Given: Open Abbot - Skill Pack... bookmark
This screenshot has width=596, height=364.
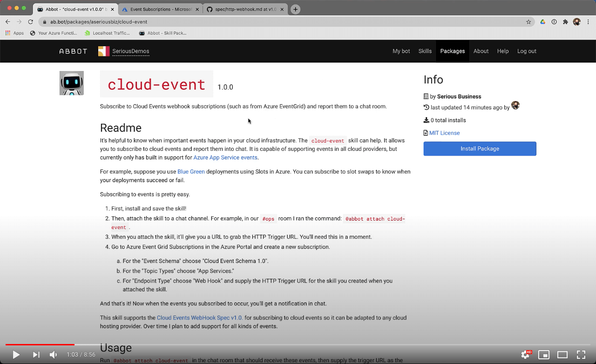Looking at the screenshot, I should point(163,33).
